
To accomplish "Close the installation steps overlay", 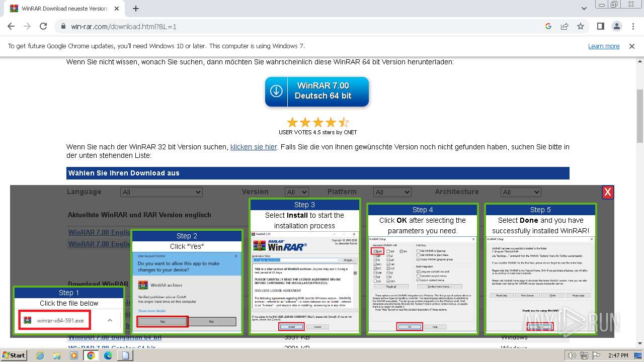I will (608, 192).
